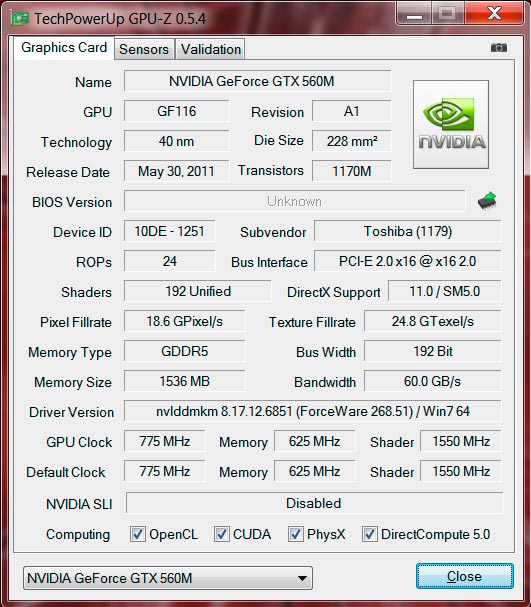Close the window with the red X
This screenshot has height=607, width=531.
[x=495, y=14]
